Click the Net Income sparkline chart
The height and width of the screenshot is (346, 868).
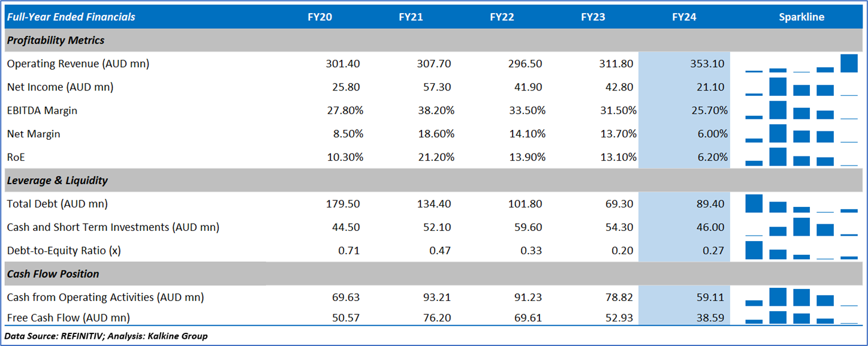(x=801, y=87)
